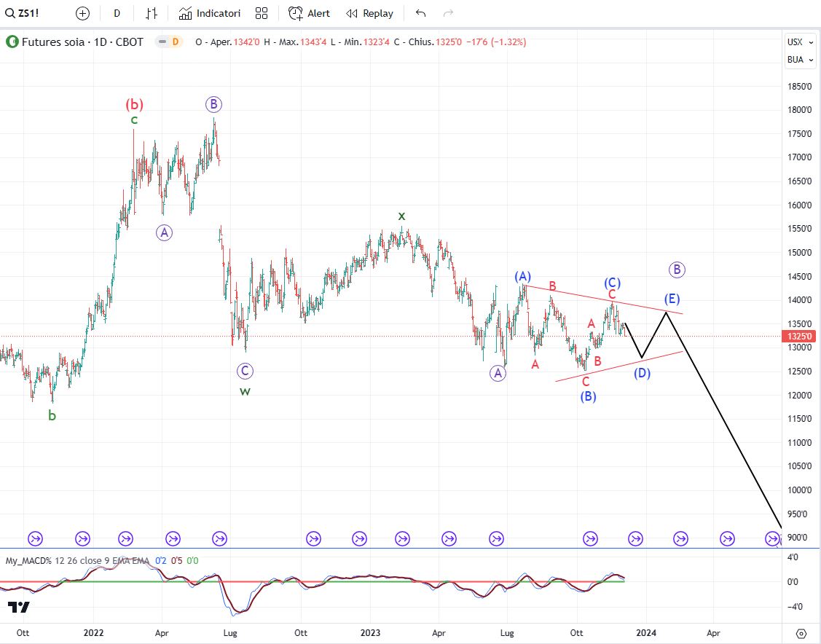Open the layout templates grid icon
Image resolution: width=821 pixels, height=644 pixels.
(262, 14)
